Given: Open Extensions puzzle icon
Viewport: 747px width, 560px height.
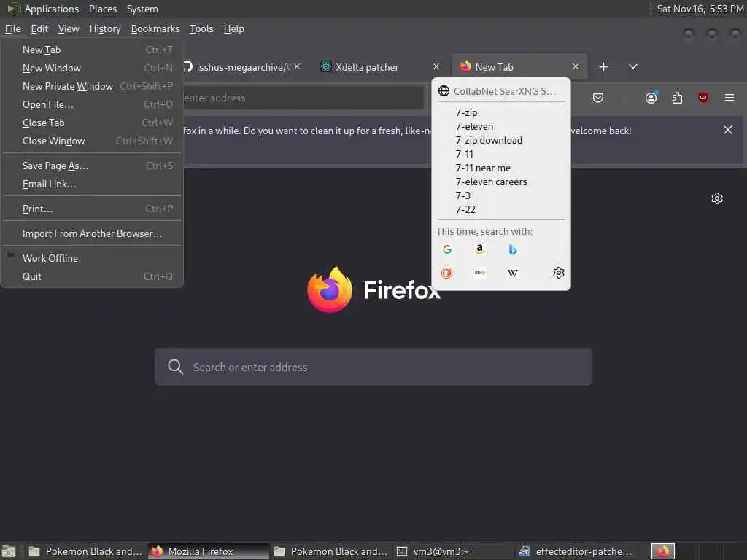Looking at the screenshot, I should point(677,98).
